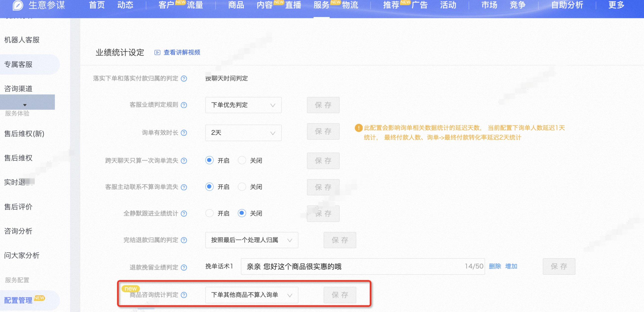Open 机器人客服 in the sidebar

click(x=22, y=40)
